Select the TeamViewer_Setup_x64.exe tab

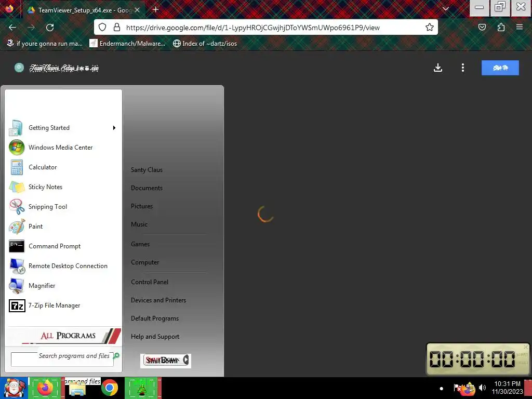point(84,10)
